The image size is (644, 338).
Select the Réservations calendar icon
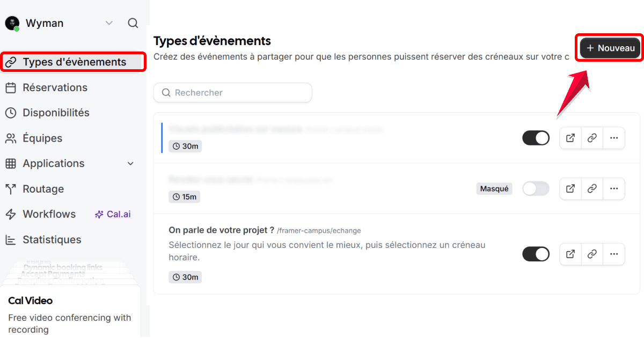pos(11,87)
